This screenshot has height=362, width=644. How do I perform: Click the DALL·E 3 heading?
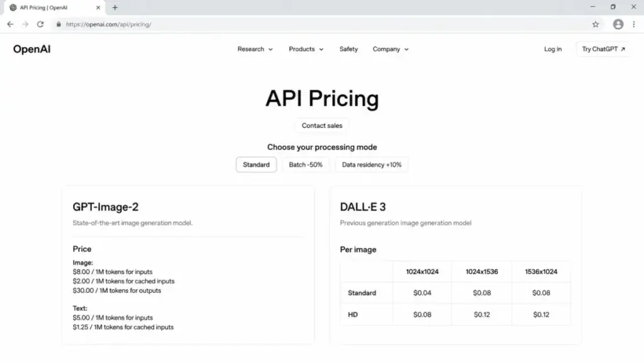click(x=363, y=207)
